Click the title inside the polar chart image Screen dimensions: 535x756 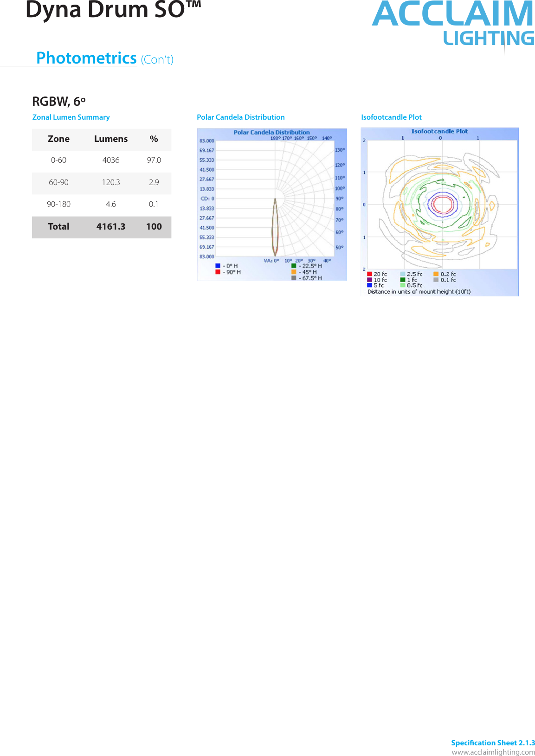(271, 132)
